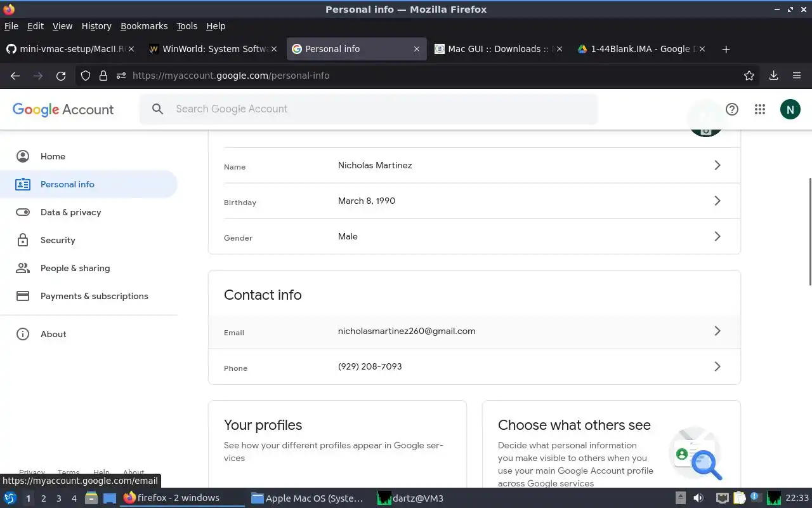The image size is (812, 508).
Task: Open the Firefox hamburger application menu
Action: click(x=797, y=76)
